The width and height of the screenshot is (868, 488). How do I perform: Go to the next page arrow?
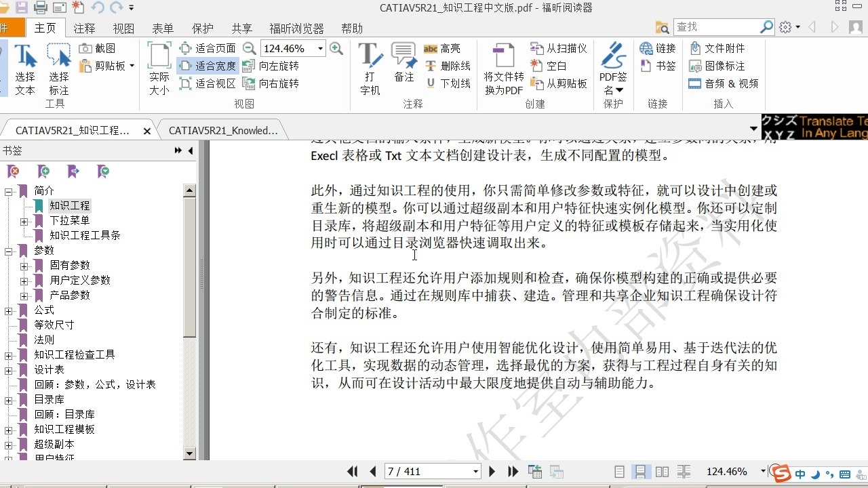tap(492, 471)
